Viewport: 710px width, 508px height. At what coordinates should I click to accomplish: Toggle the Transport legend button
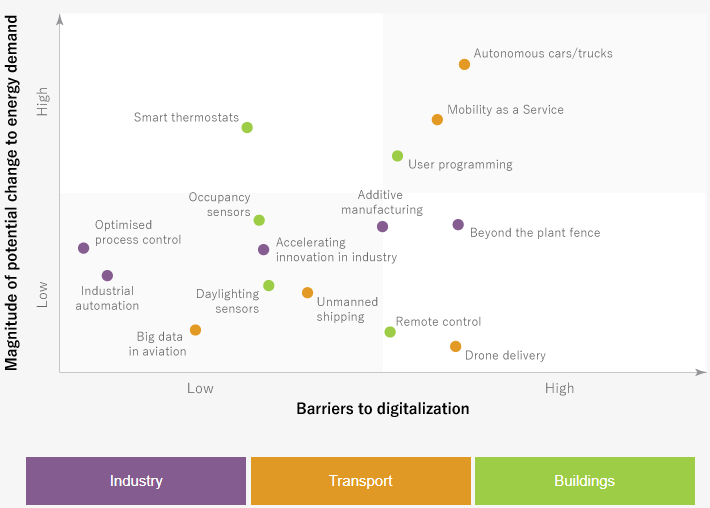click(360, 481)
